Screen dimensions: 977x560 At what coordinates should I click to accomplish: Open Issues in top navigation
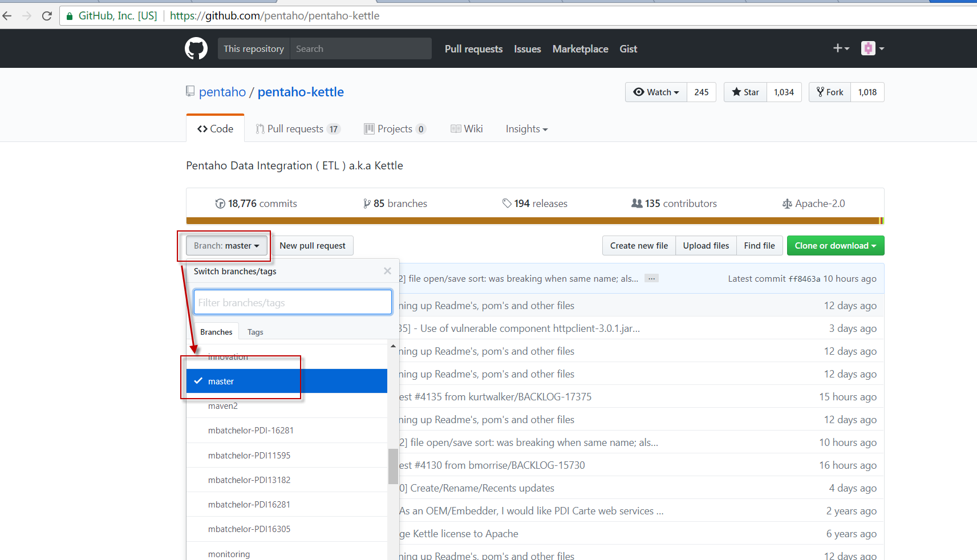(528, 49)
